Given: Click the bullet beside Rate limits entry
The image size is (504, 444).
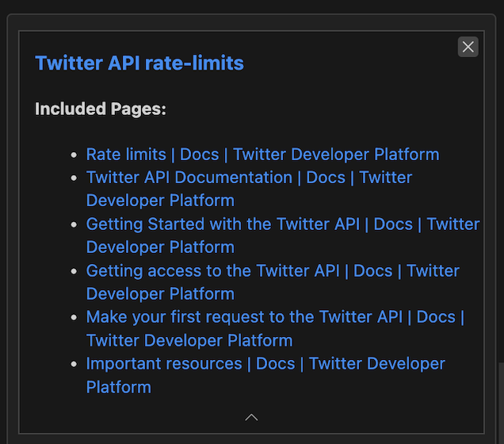Looking at the screenshot, I should pyautogui.click(x=74, y=155).
